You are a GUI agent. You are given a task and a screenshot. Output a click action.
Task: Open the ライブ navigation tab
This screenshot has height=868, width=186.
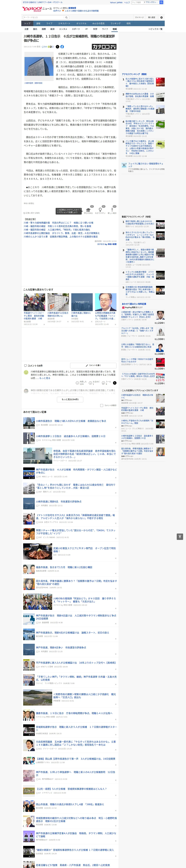pyautogui.click(x=49, y=24)
